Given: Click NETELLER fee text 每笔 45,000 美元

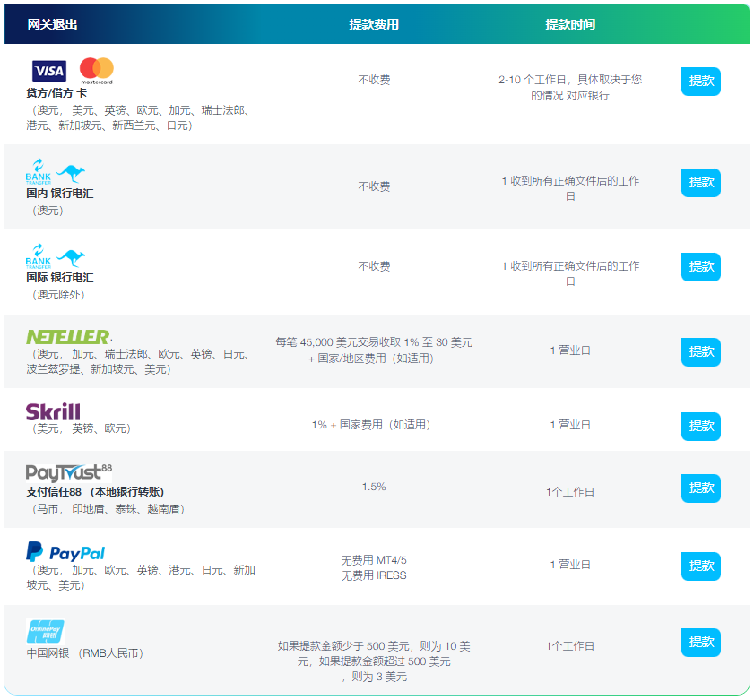Looking at the screenshot, I should pyautogui.click(x=374, y=350).
